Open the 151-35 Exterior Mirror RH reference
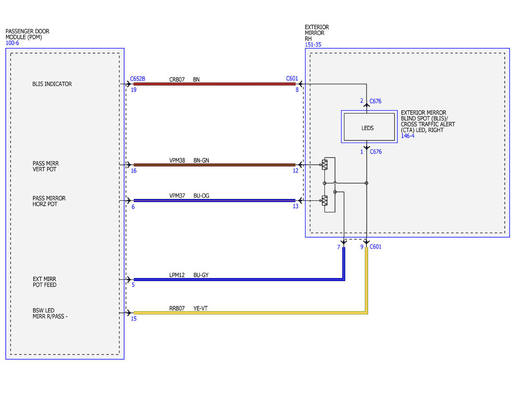The height and width of the screenshot is (411, 532). click(313, 45)
